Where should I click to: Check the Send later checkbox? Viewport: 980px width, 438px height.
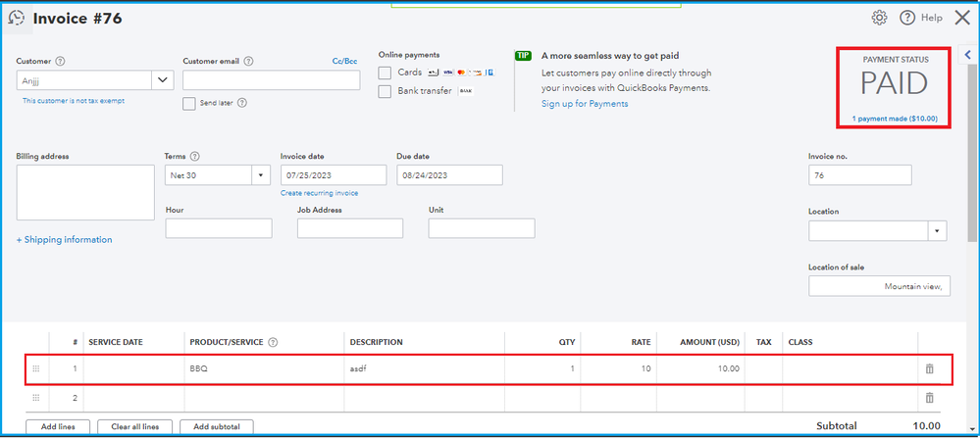(x=188, y=104)
